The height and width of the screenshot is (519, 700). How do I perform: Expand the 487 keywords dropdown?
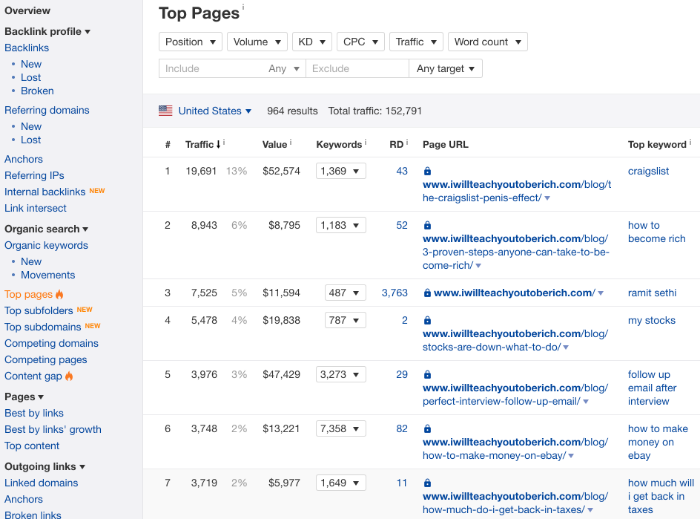(346, 293)
